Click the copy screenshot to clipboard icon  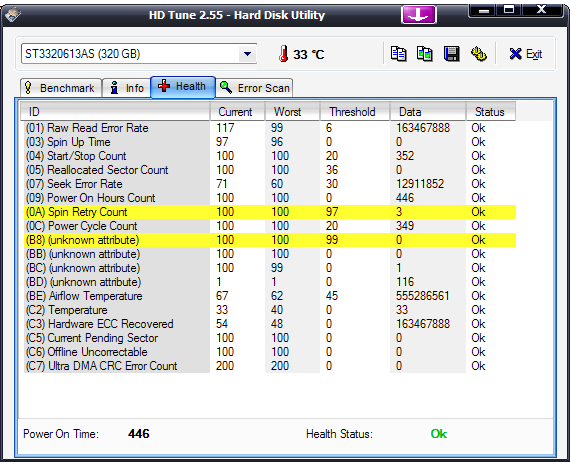click(425, 54)
